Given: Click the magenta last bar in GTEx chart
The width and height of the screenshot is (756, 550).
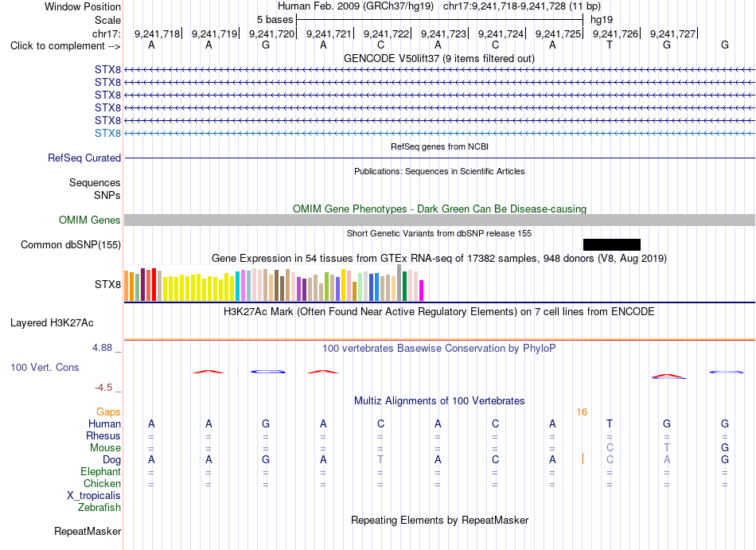Looking at the screenshot, I should (422, 291).
